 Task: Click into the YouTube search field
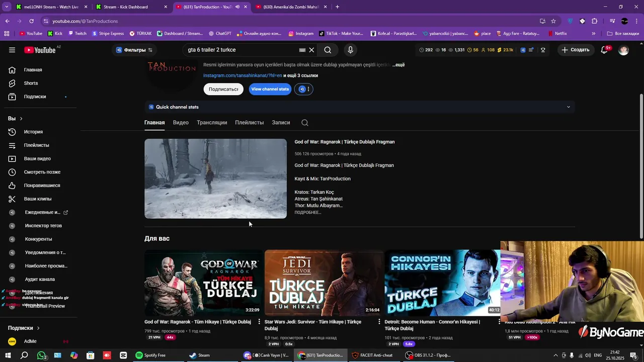click(x=242, y=50)
